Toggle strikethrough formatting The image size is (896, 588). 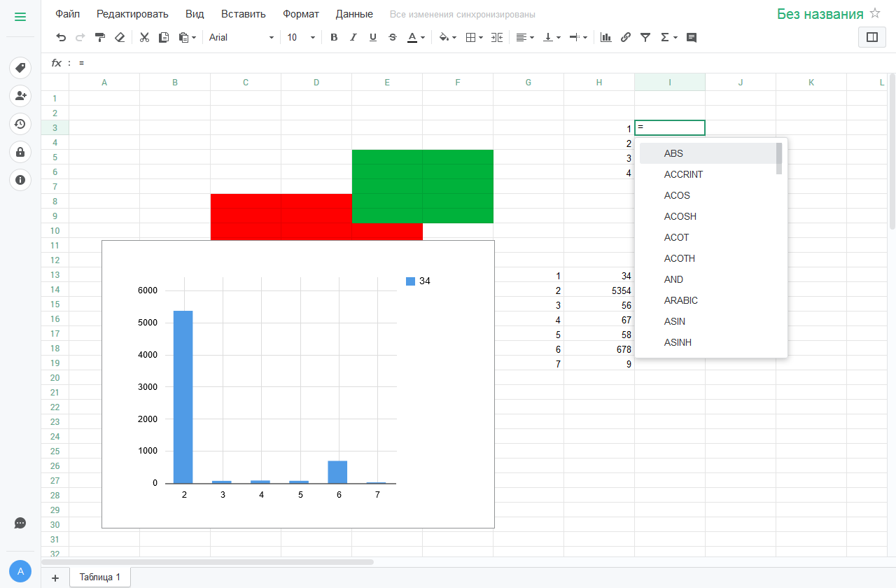[392, 38]
